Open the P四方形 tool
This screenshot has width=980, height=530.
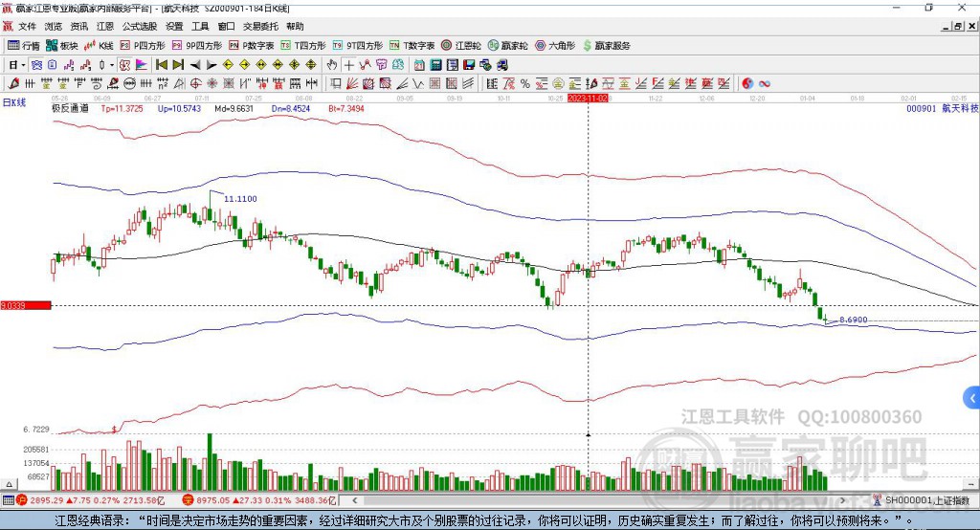coord(143,46)
